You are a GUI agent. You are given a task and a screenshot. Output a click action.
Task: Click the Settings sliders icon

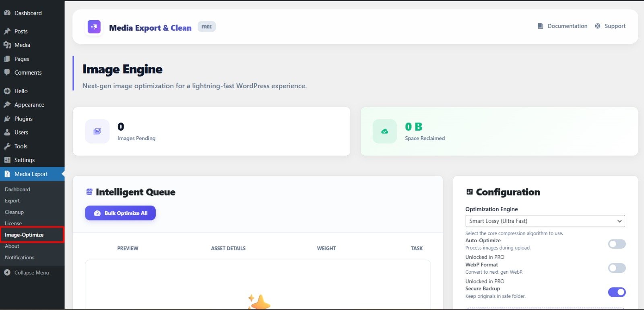[7, 160]
